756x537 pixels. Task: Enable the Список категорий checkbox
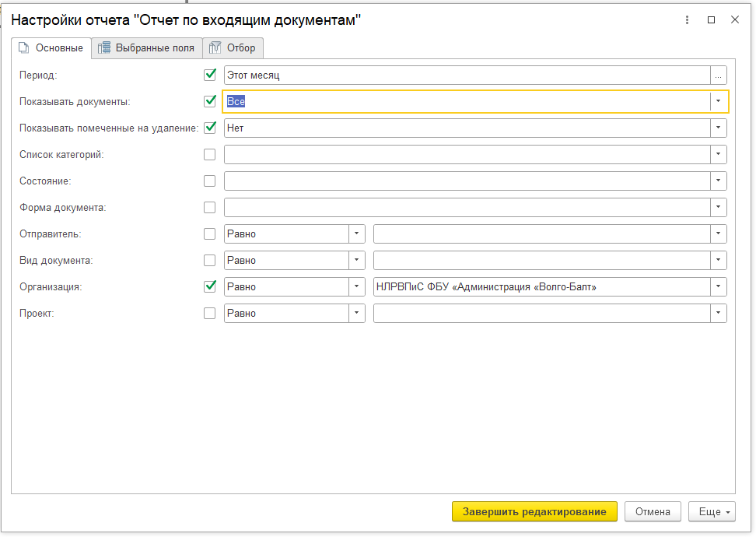point(209,155)
